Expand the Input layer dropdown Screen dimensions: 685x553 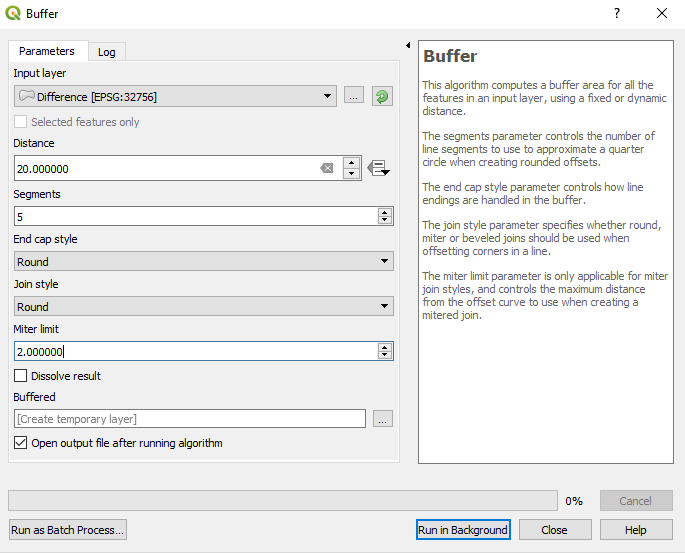(329, 97)
